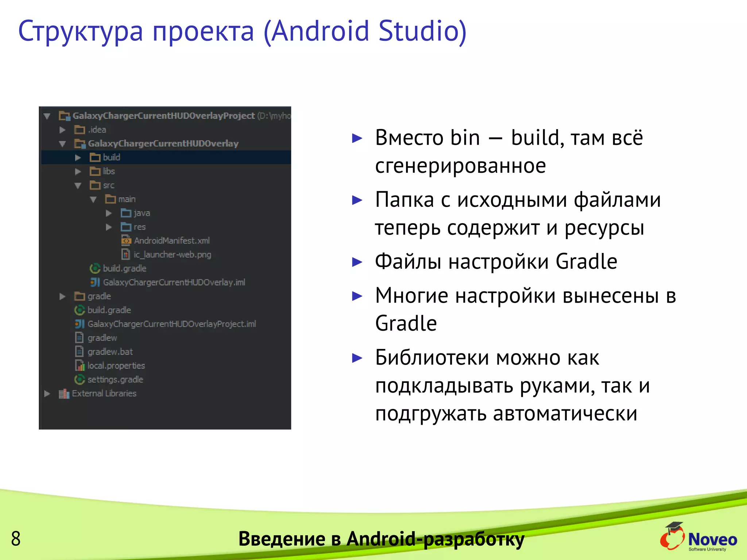Screen dimensions: 747x560
Task: Select the libs folder label
Action: coord(109,171)
